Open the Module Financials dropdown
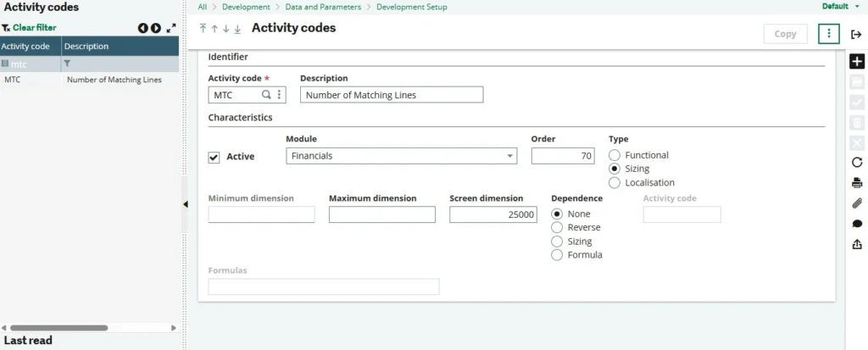868x350 pixels. 401,156
